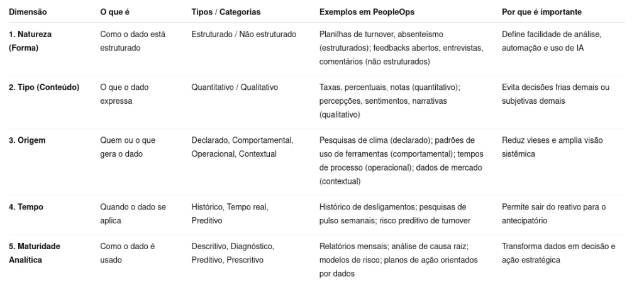Viewport: 644px width, 285px height.
Task: Click the "Descritivo, Diagnóstico, Preditivo, Prescritivo" cell
Action: pos(233,253)
